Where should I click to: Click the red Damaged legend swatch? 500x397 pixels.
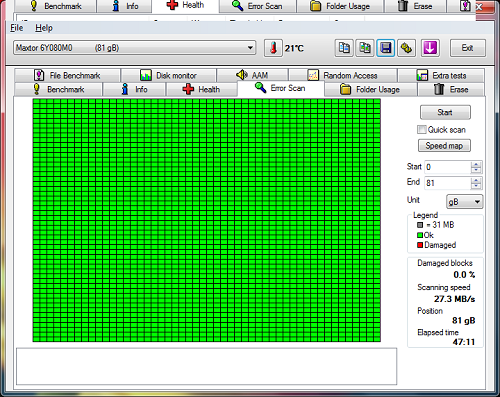click(x=420, y=245)
